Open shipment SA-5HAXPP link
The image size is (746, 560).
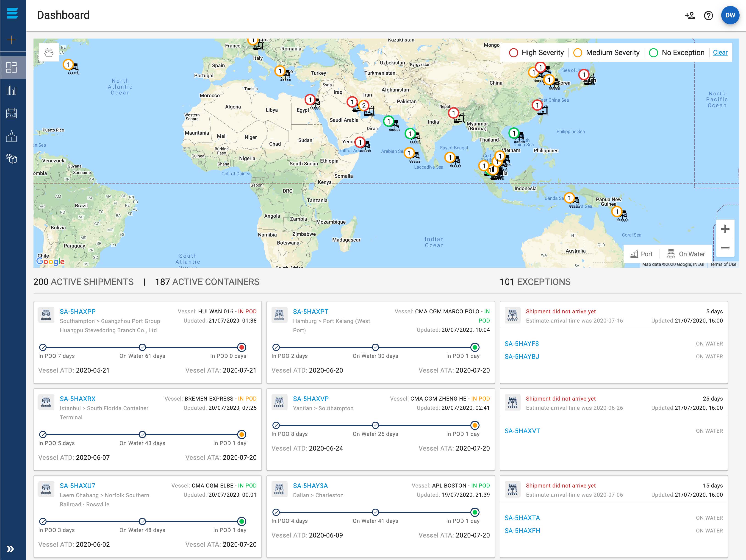coord(78,312)
